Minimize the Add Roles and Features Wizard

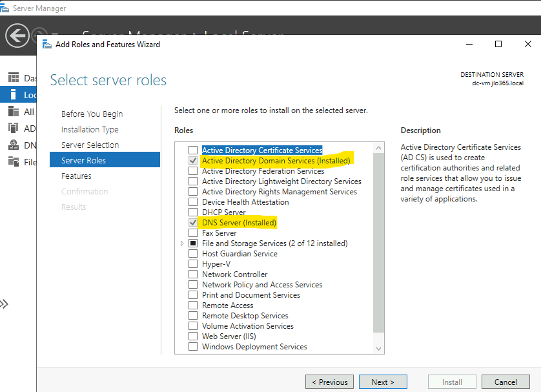point(469,44)
